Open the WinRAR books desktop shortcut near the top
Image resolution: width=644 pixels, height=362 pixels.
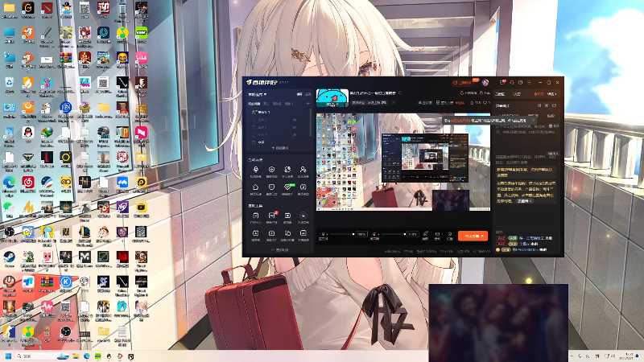click(x=66, y=58)
